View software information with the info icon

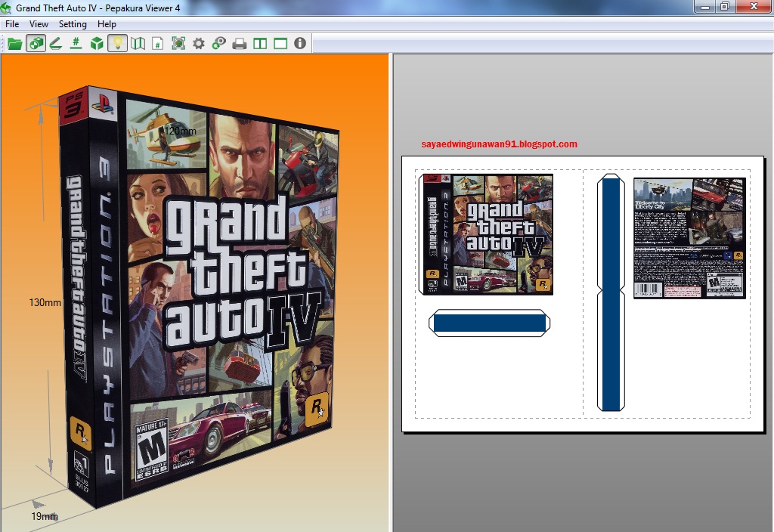300,43
